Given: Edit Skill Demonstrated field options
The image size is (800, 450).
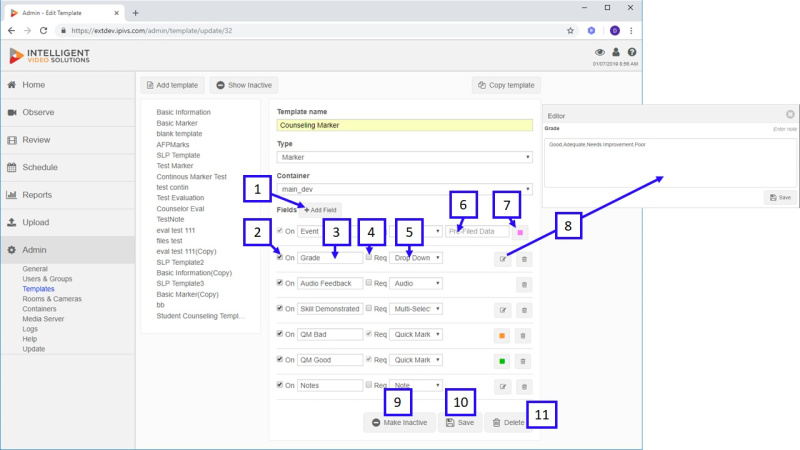Looking at the screenshot, I should click(x=503, y=310).
